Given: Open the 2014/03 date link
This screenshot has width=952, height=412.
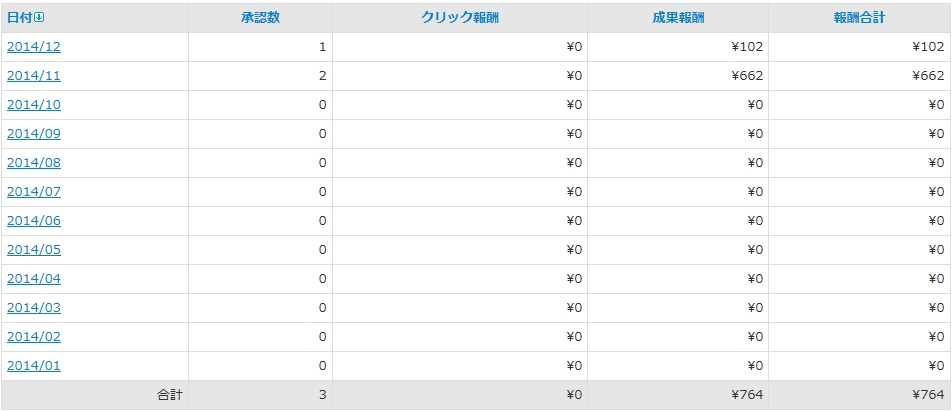Looking at the screenshot, I should tap(33, 308).
